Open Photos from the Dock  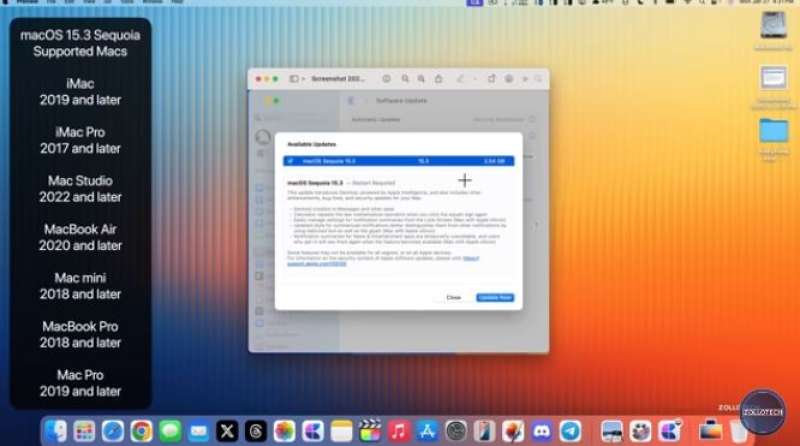point(284,432)
